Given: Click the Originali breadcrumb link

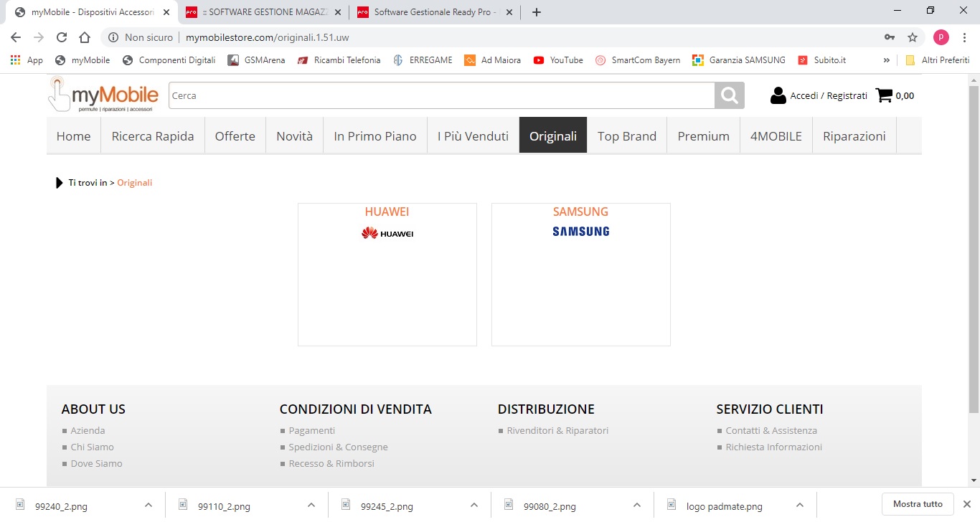Looking at the screenshot, I should [135, 183].
